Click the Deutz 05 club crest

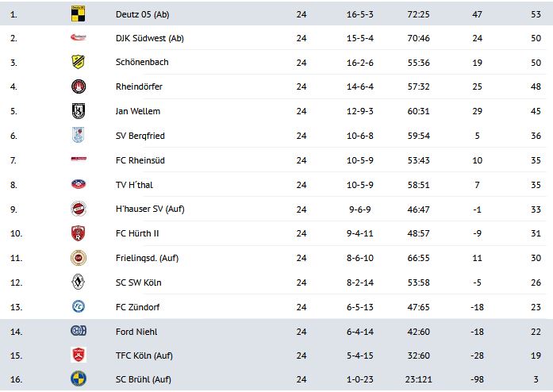click(x=79, y=13)
